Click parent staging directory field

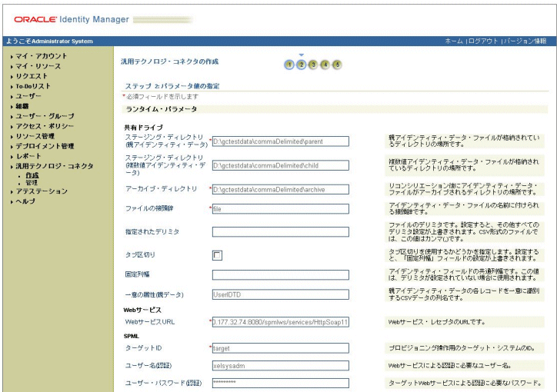(x=281, y=141)
